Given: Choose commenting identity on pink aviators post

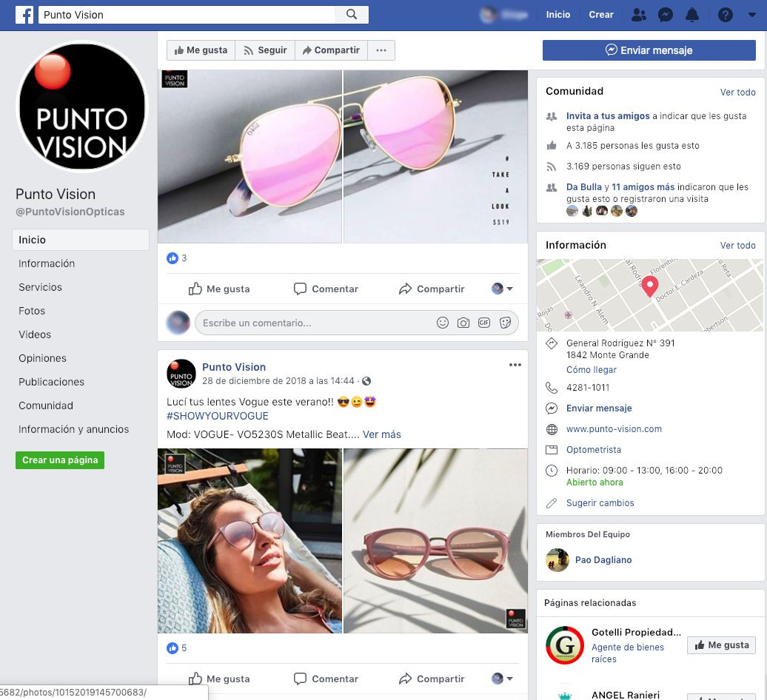Looking at the screenshot, I should click(x=502, y=289).
